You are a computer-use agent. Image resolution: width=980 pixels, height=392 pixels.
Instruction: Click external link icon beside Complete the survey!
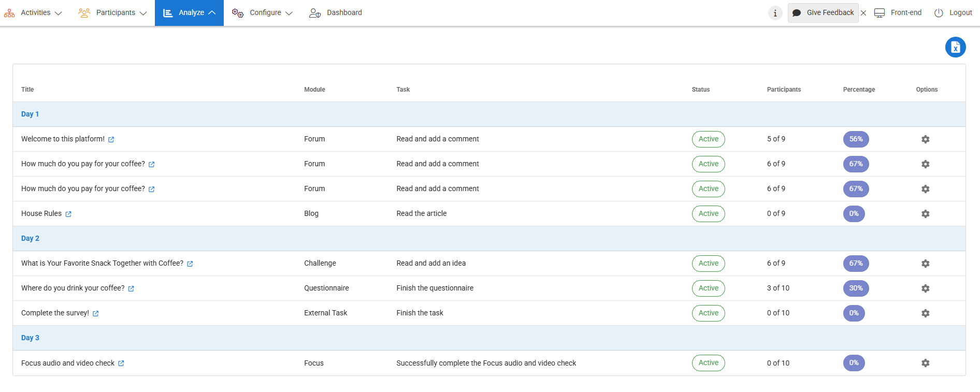click(96, 313)
